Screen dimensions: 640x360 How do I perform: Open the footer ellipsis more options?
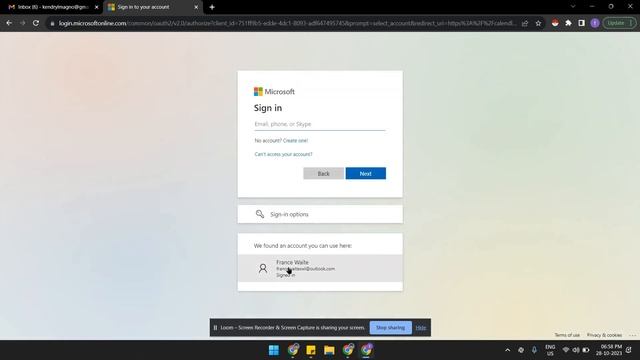click(632, 335)
